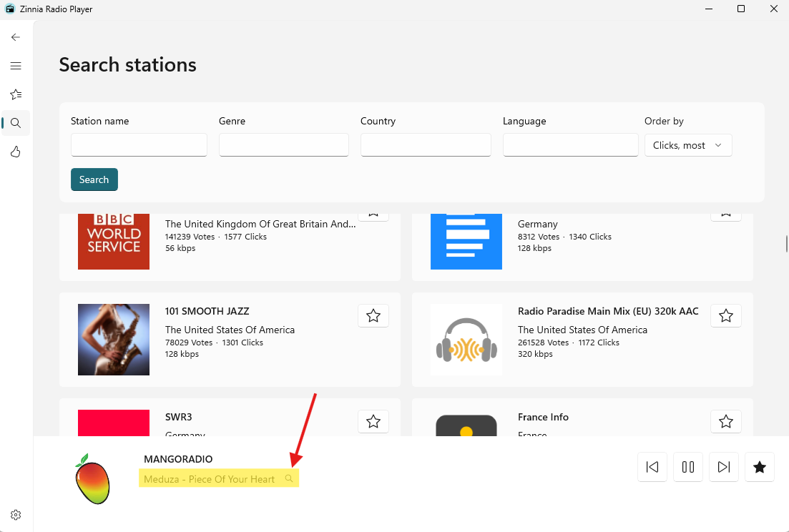Unfavorite the currently playing MANGORADIO station
This screenshot has width=789, height=532.
click(x=760, y=467)
